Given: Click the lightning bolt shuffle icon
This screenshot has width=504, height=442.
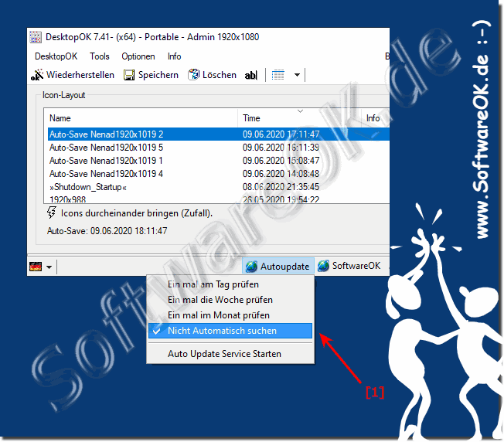Looking at the screenshot, I should (x=52, y=212).
